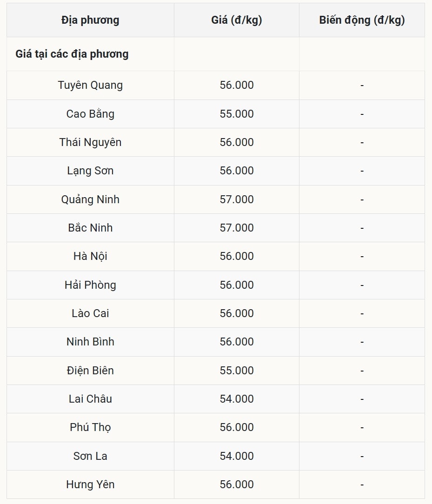
Task: Click the Bắc Ninh cell
Action: 90,228
